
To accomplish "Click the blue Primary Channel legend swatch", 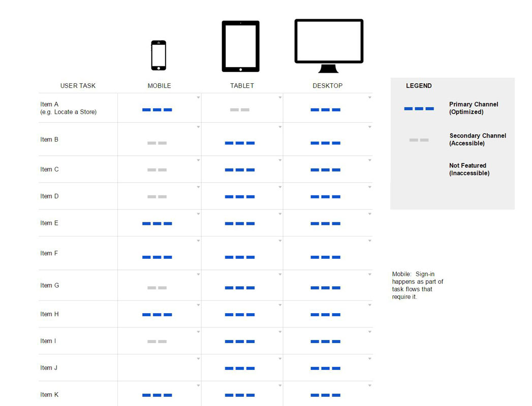I will 419,109.
